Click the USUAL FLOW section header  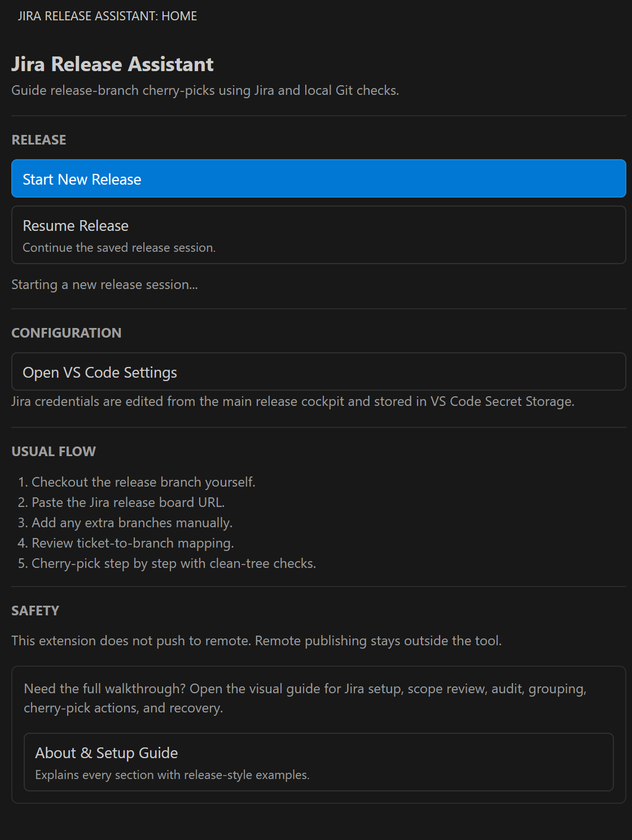54,452
